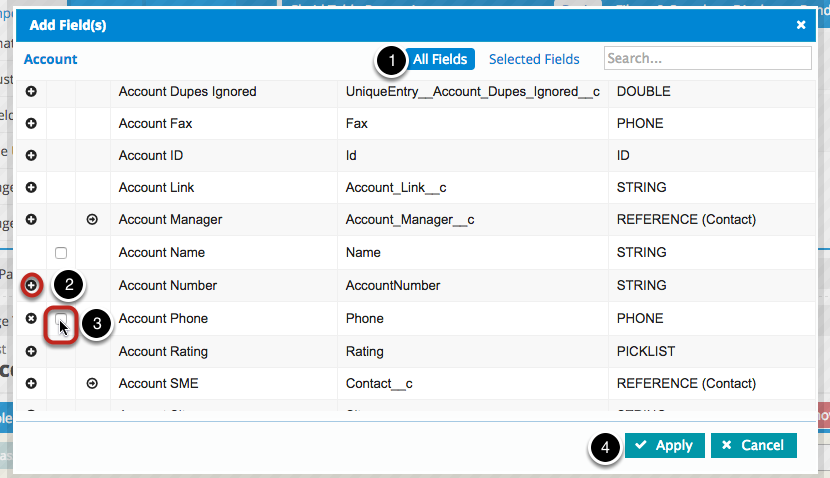This screenshot has height=478, width=830.
Task: Remove Account Phone using the x icon
Action: [31, 319]
